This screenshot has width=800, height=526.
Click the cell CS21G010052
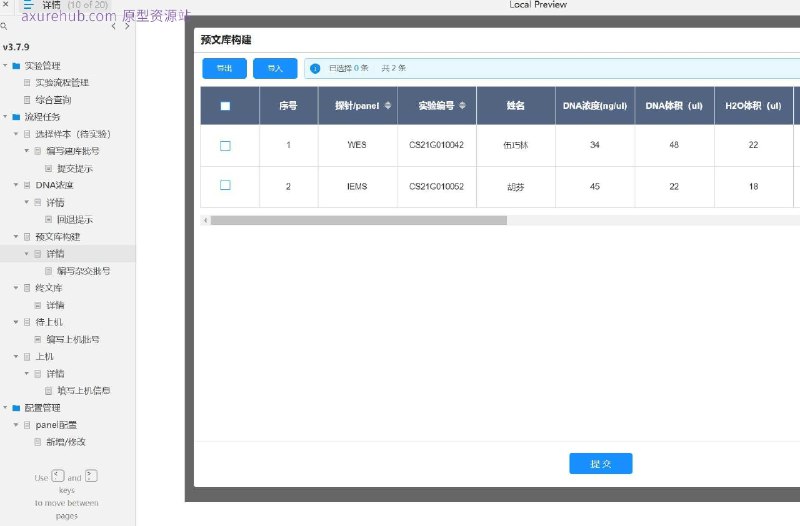point(436,187)
